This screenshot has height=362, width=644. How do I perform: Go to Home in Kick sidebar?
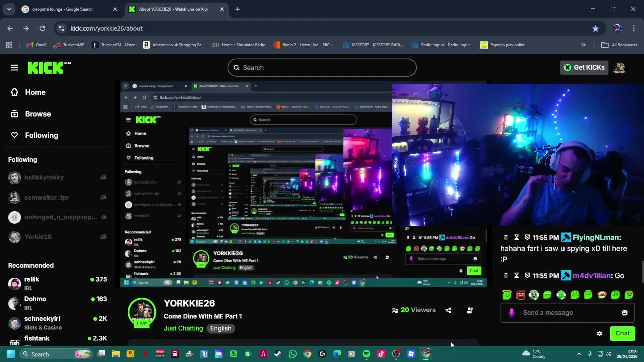click(x=28, y=92)
